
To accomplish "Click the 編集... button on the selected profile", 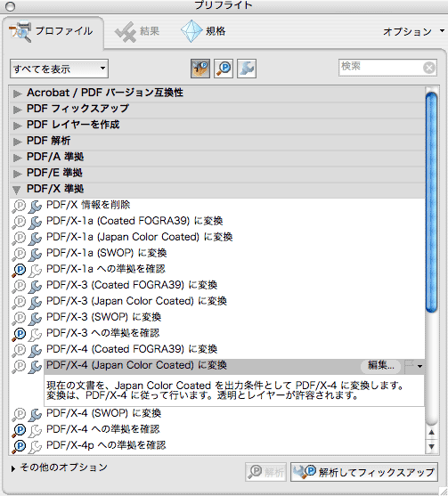I will point(381,366).
